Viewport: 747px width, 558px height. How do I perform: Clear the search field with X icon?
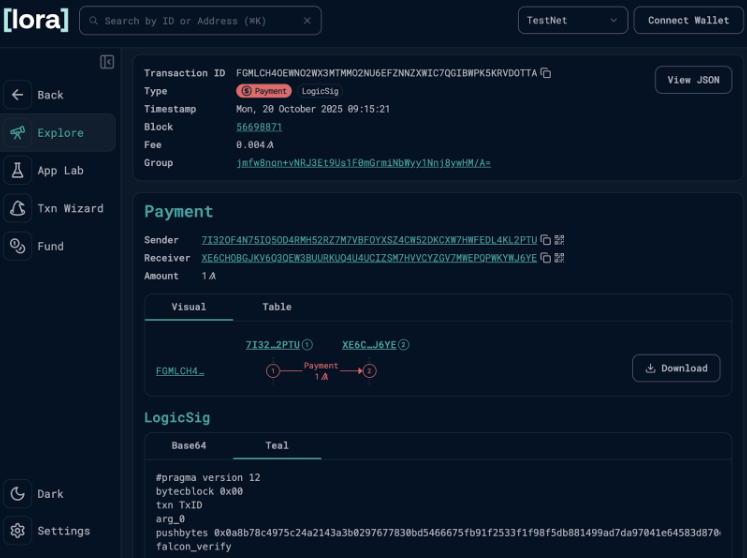coord(306,20)
